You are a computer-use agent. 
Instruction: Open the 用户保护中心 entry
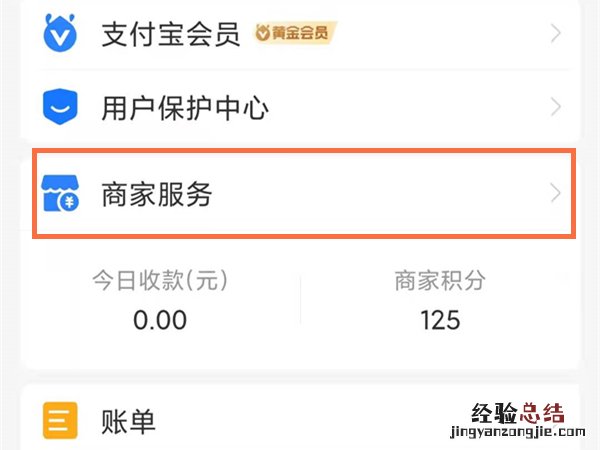coord(185,107)
